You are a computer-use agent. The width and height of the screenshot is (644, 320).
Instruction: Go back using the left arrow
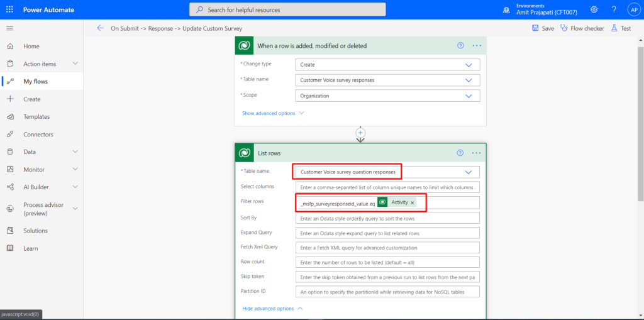click(100, 28)
